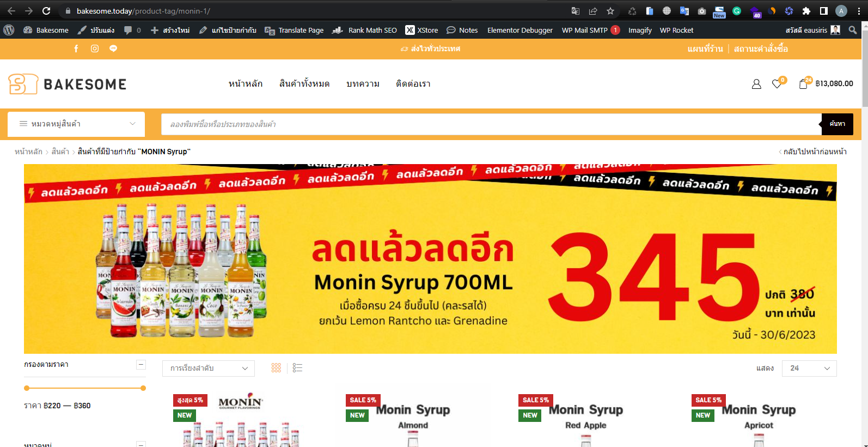Open the WordPress logo menu in admin bar
This screenshot has width=868, height=447.
point(9,30)
